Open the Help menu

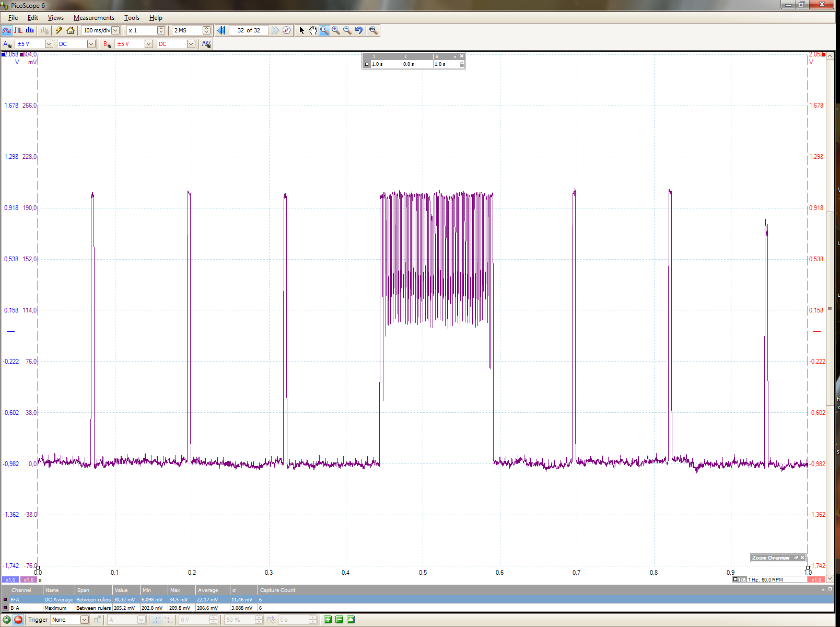156,18
